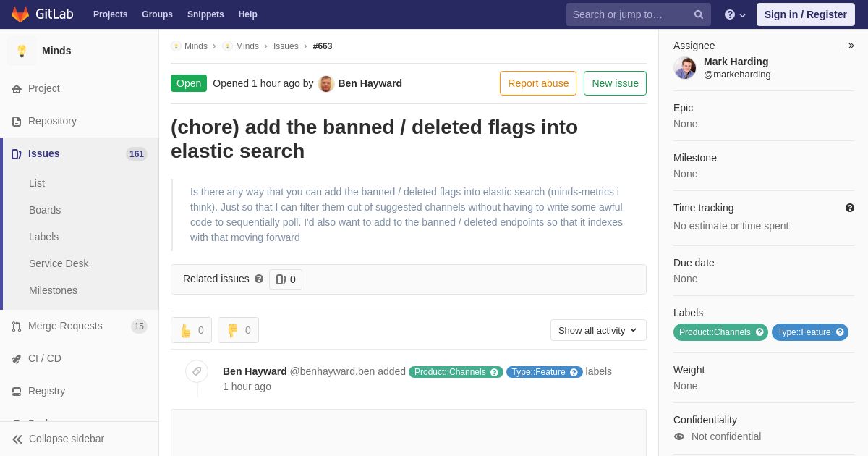Click help icon on sidebar Type::Feature label

click(x=840, y=332)
